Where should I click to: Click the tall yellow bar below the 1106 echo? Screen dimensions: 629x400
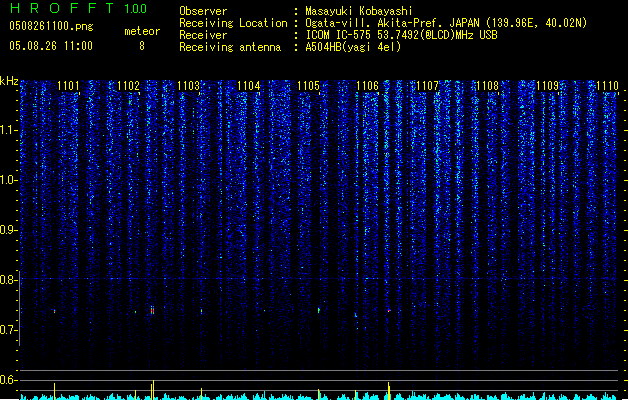coord(389,391)
